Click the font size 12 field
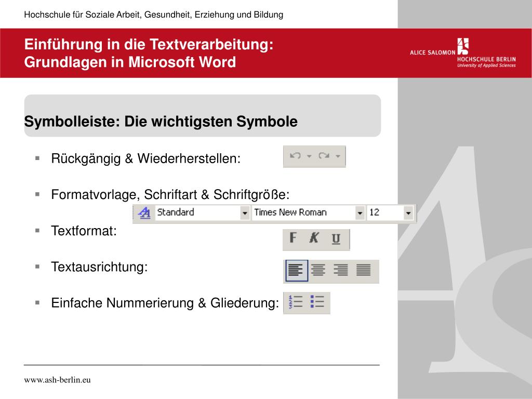The image size is (532, 399). coord(385,212)
